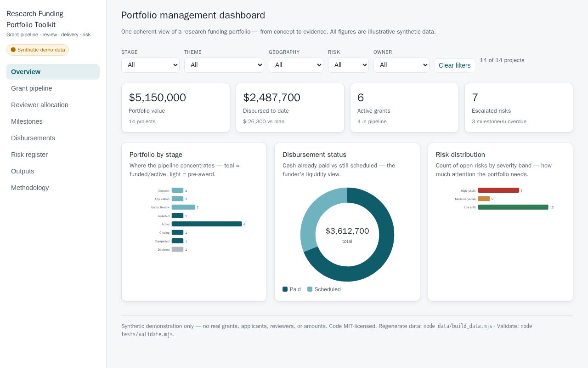Click the '14 of 14 projects' count
The width and height of the screenshot is (588, 368).
[x=502, y=60]
